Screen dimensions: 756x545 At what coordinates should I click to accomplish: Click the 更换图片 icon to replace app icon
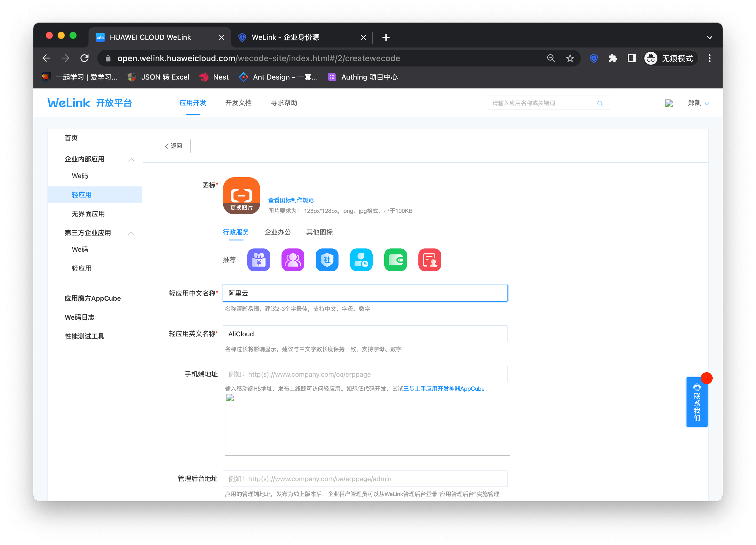[x=241, y=207]
